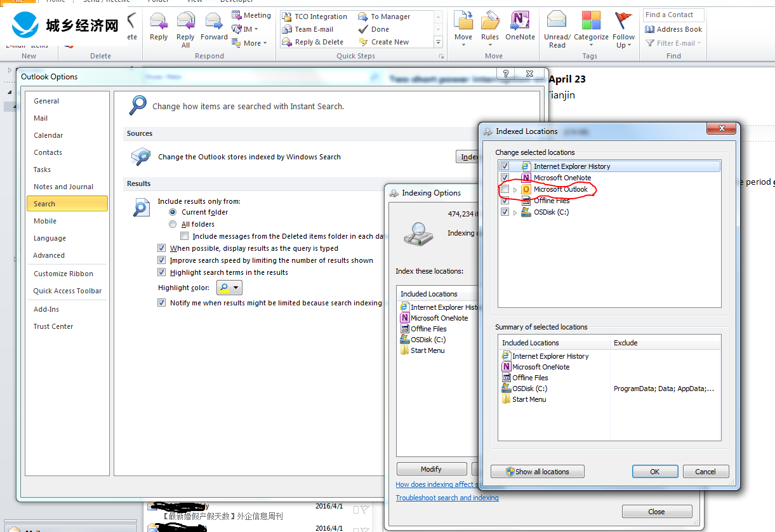Select Offline Files in Index these locations list
The image size is (775, 532).
tap(423, 329)
